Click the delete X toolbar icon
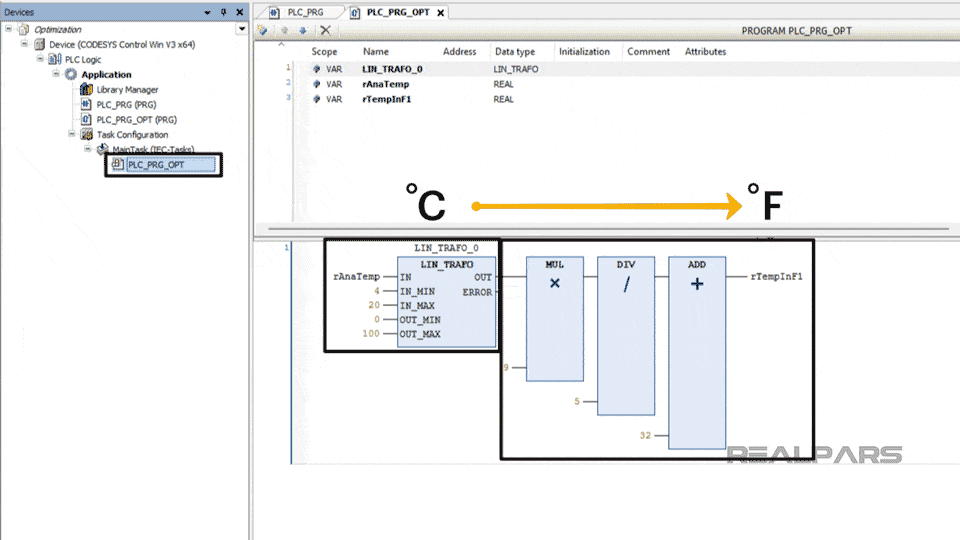 point(325,30)
